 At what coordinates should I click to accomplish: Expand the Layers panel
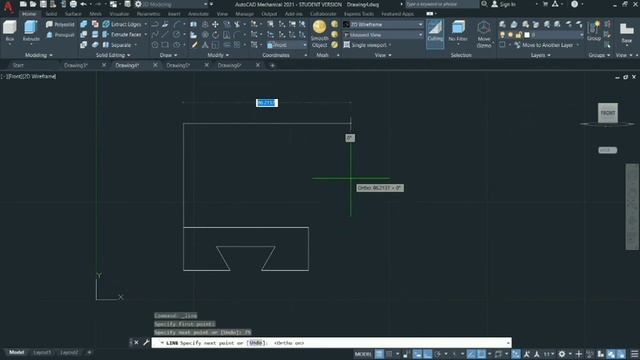[x=540, y=55]
